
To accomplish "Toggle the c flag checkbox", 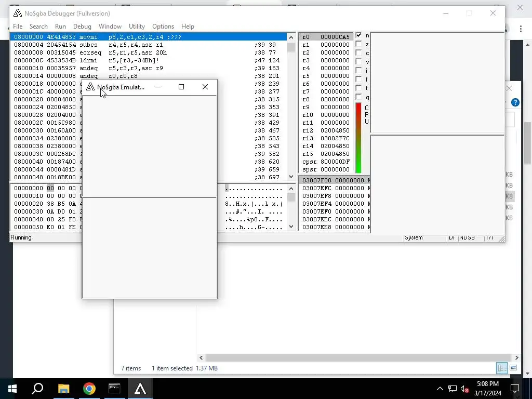I will [x=358, y=52].
